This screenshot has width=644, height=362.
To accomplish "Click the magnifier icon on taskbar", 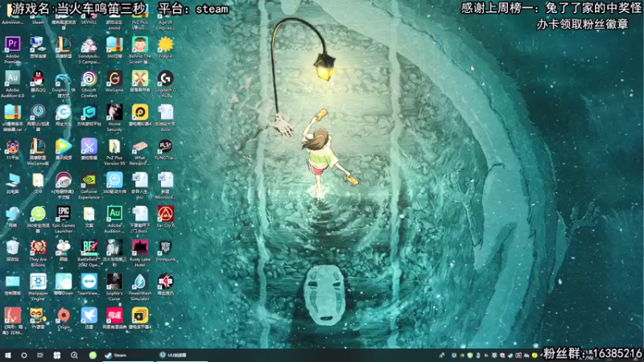I will tap(74, 355).
